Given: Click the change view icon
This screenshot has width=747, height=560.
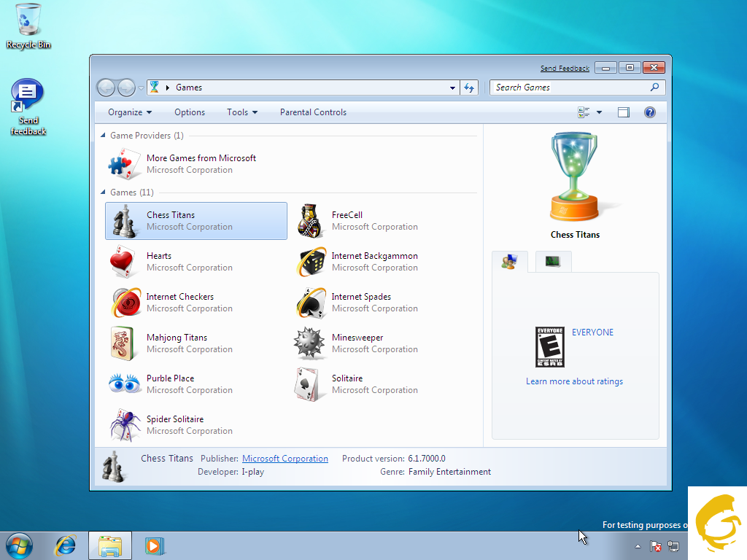Looking at the screenshot, I should (x=584, y=112).
